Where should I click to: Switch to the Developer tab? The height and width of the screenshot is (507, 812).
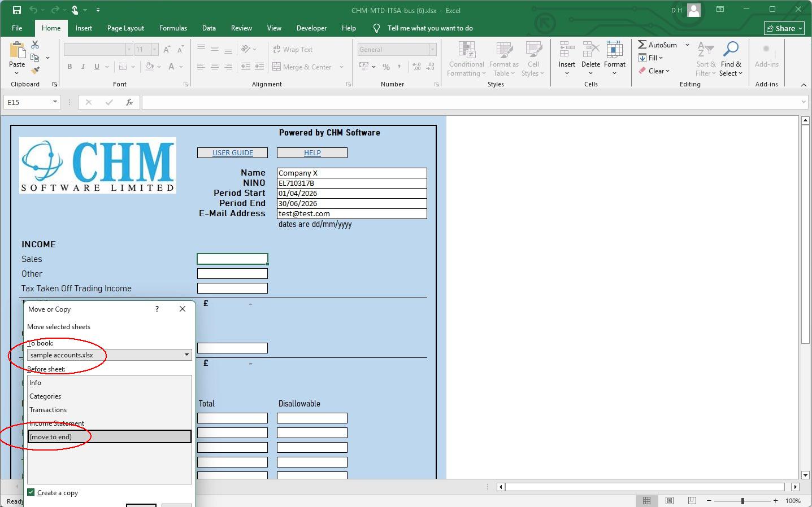311,28
